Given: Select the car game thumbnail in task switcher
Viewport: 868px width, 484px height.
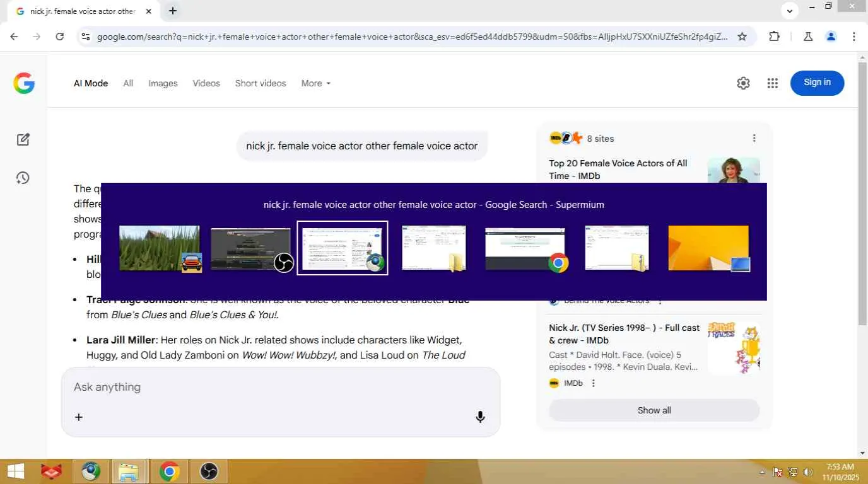Looking at the screenshot, I should [x=160, y=248].
